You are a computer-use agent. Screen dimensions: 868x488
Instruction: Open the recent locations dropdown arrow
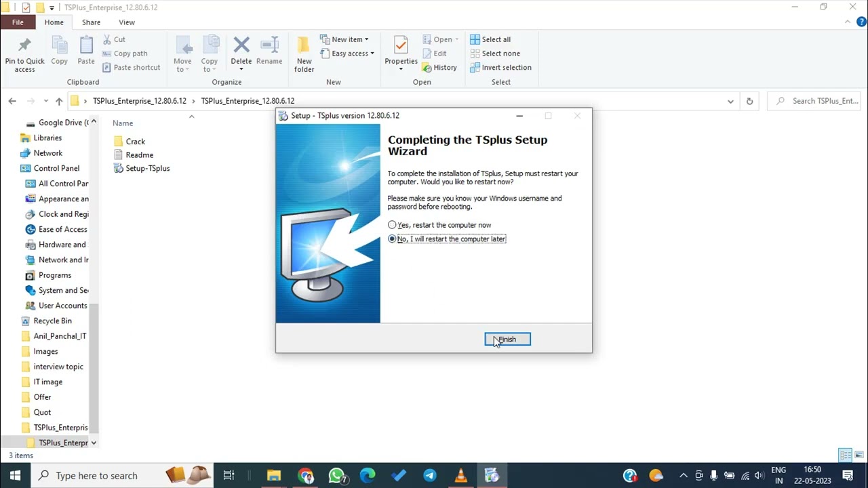45,101
